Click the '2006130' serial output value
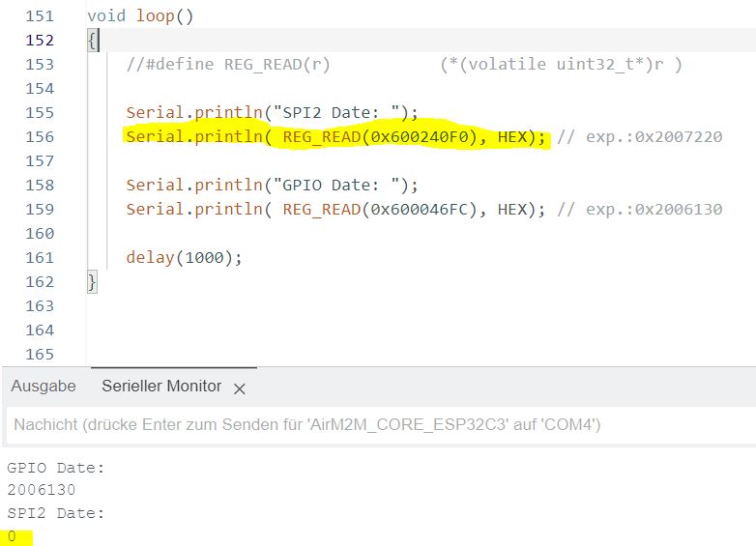The image size is (756, 546). tap(42, 490)
